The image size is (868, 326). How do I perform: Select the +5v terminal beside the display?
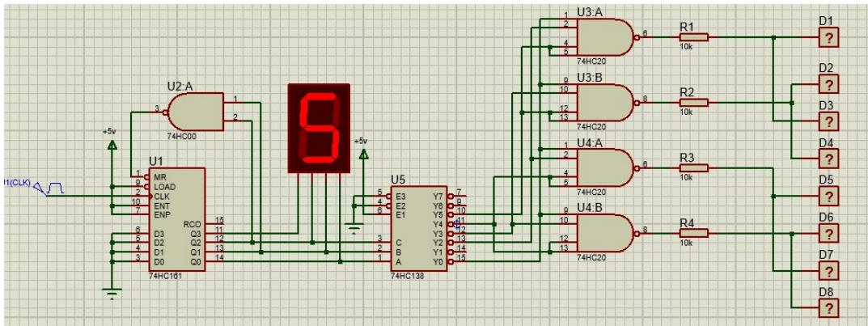[362, 154]
